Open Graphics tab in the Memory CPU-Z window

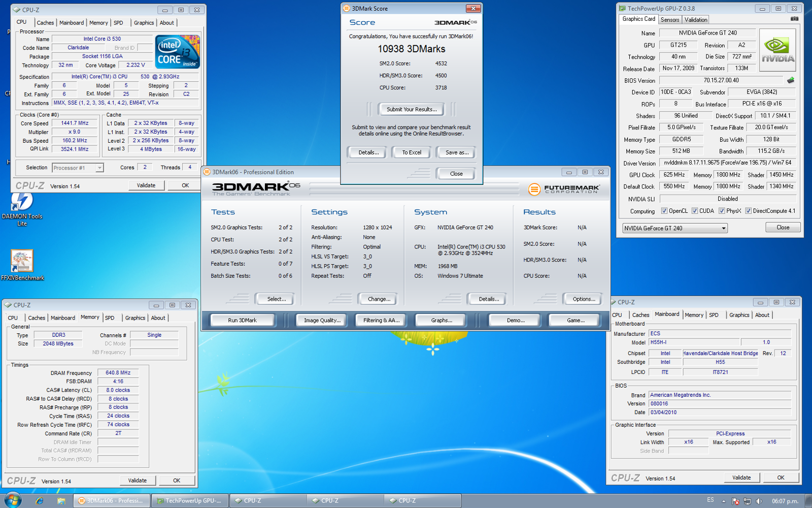click(x=135, y=317)
